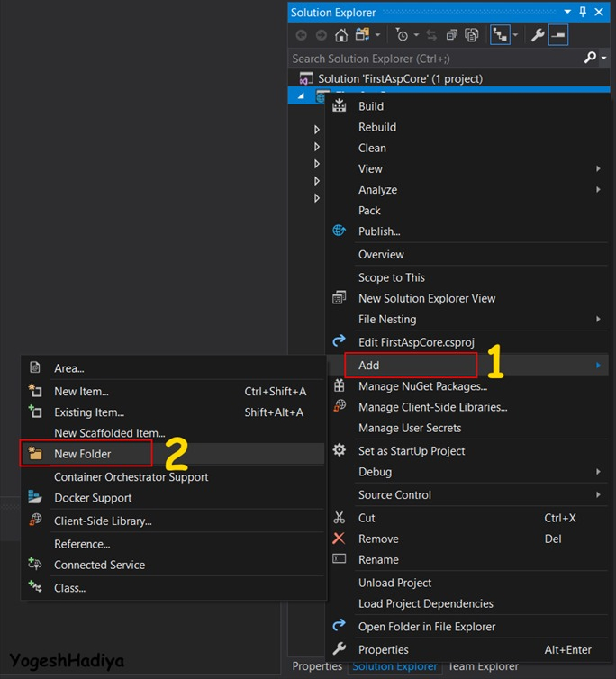The image size is (616, 679).
Task: Click the Class... icon
Action: (35, 586)
